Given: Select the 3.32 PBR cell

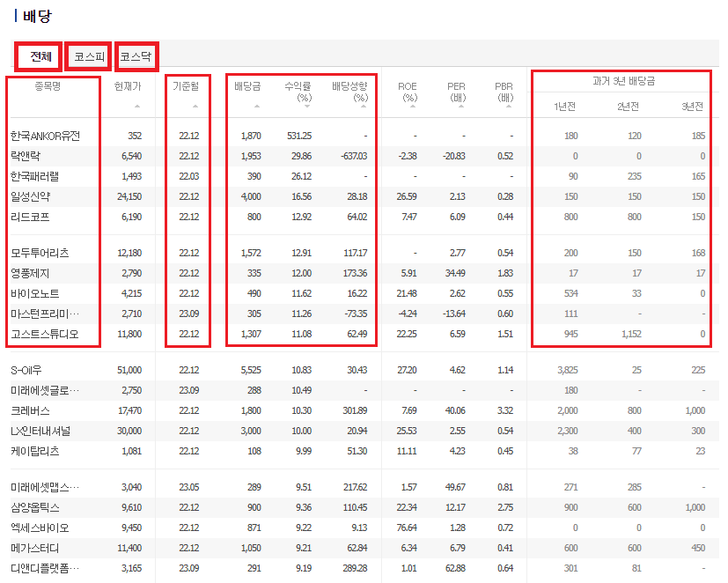Looking at the screenshot, I should click(x=505, y=410).
